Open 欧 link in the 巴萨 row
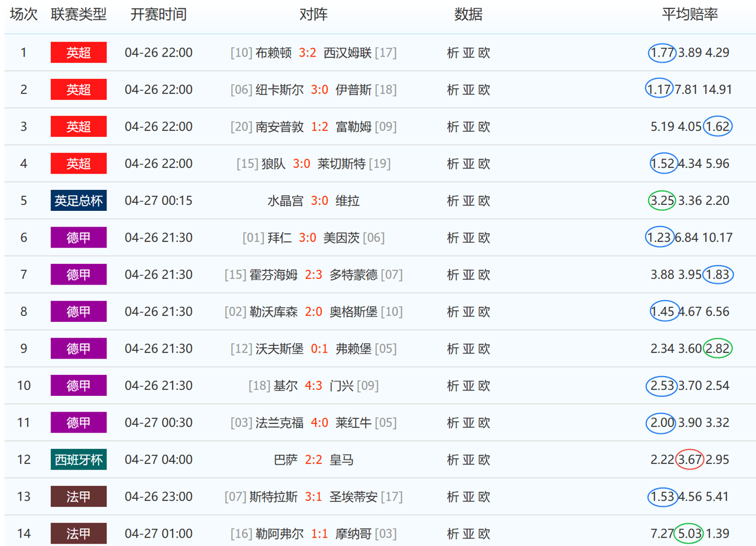This screenshot has height=546, width=756. [x=484, y=460]
